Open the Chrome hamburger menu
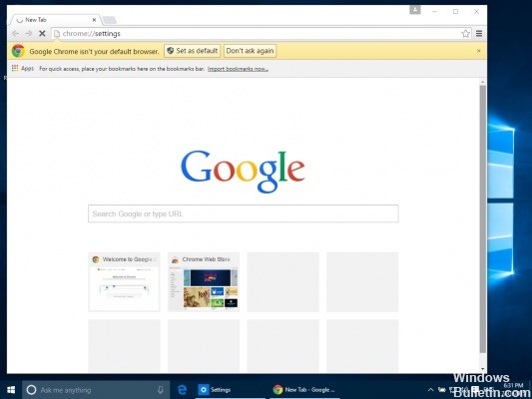This screenshot has width=532, height=399. click(479, 34)
